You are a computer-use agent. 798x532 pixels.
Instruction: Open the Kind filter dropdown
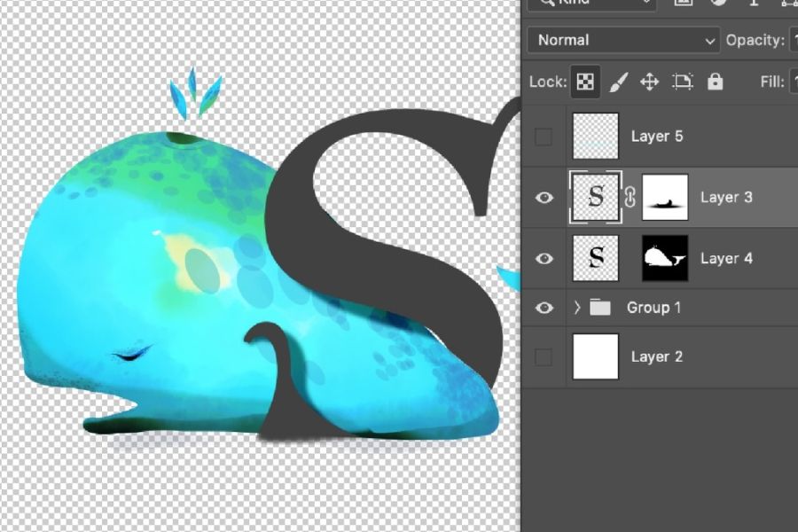(x=591, y=3)
